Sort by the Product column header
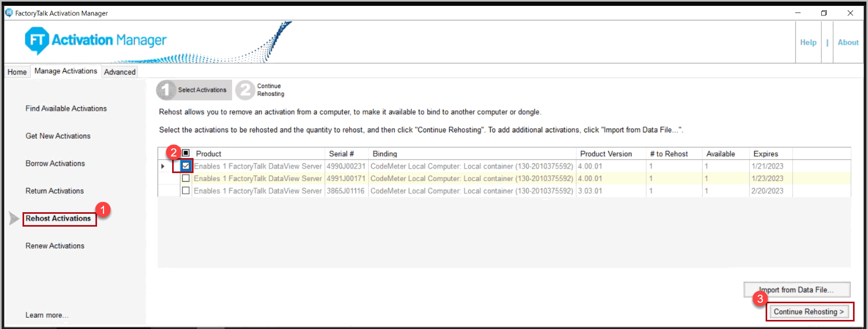Viewport: 868px width, 329px height. (258, 154)
